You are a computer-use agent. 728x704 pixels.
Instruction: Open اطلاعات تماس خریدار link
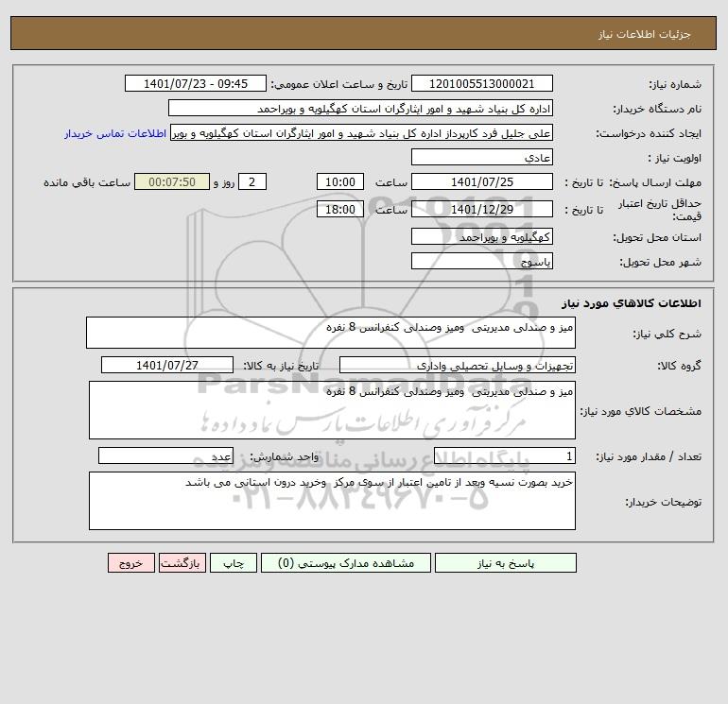115,133
